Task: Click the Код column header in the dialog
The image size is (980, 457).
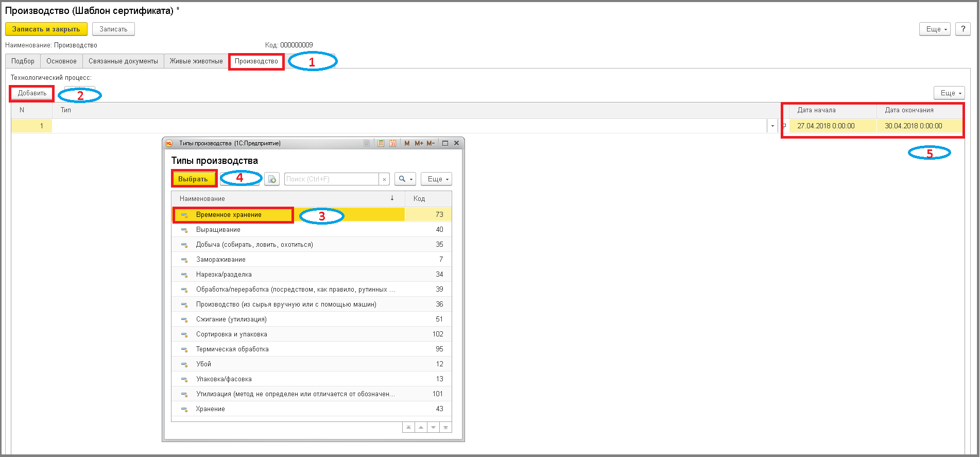Action: (x=428, y=198)
